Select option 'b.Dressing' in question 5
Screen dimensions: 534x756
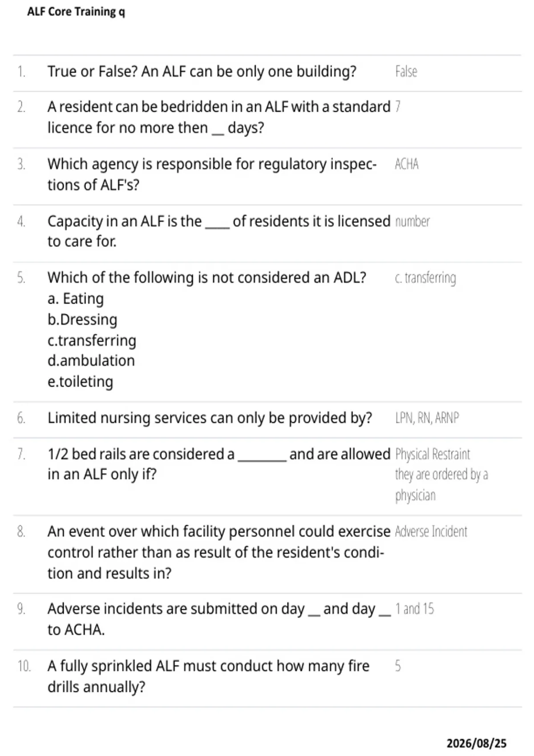82,319
